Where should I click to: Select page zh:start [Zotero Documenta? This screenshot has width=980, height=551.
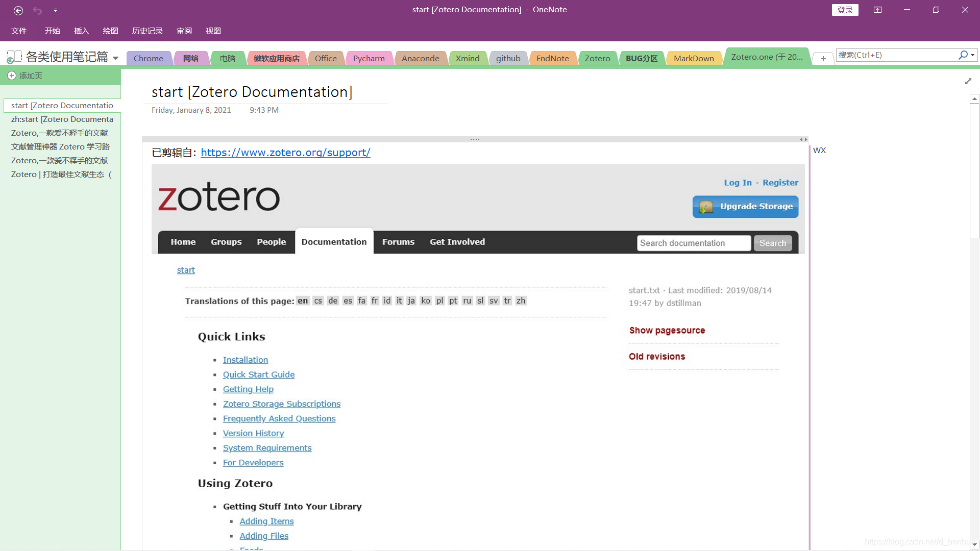coord(62,119)
